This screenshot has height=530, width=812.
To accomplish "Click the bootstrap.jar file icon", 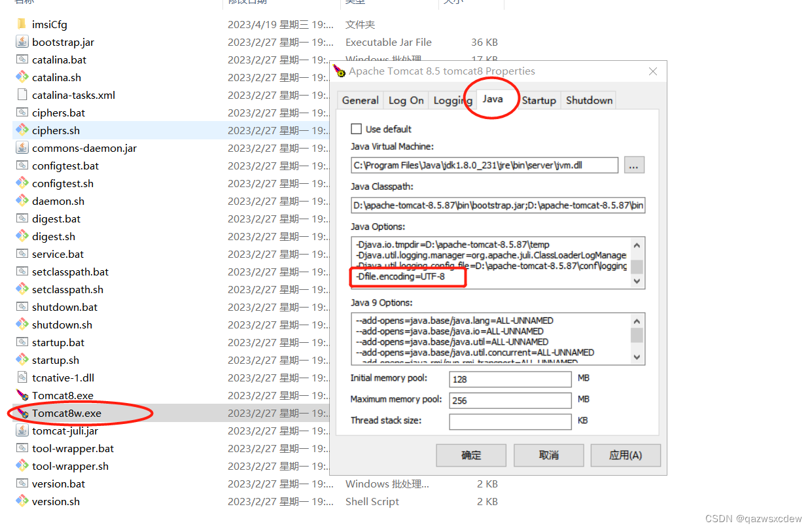I will pyautogui.click(x=22, y=42).
